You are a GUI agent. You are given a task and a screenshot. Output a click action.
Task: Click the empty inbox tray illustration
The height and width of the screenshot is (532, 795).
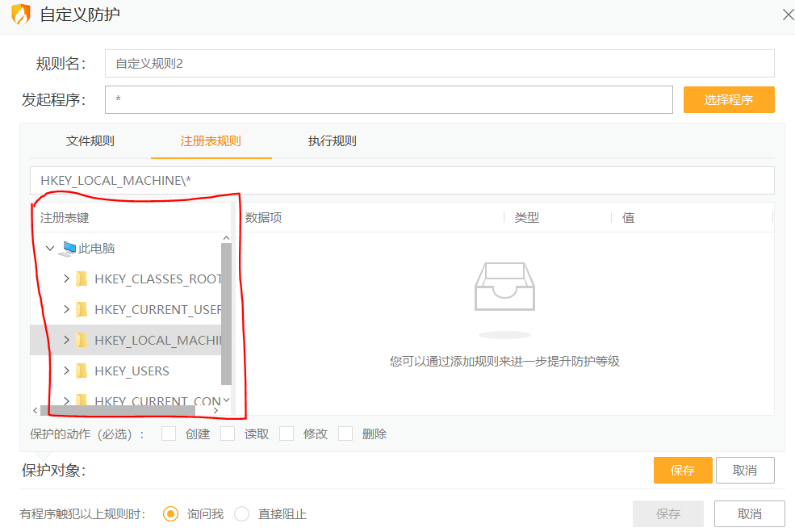(x=504, y=287)
